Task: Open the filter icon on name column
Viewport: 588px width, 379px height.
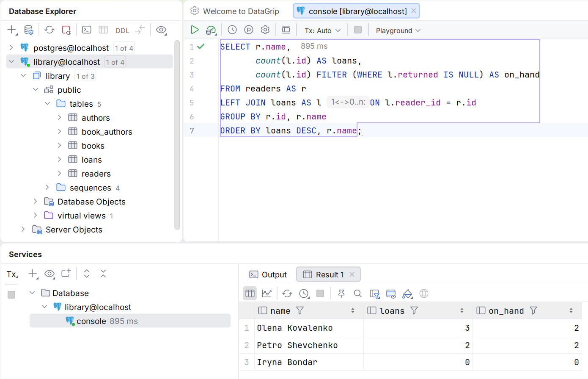Action: [x=300, y=310]
